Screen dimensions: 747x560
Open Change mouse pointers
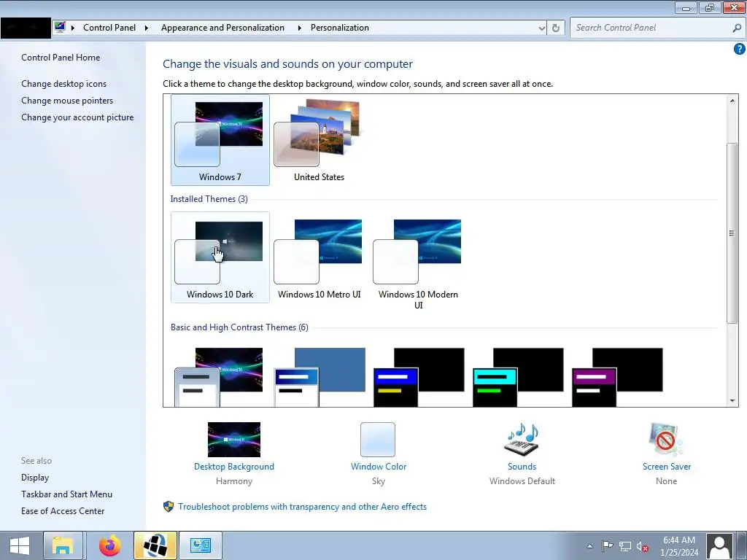point(67,101)
